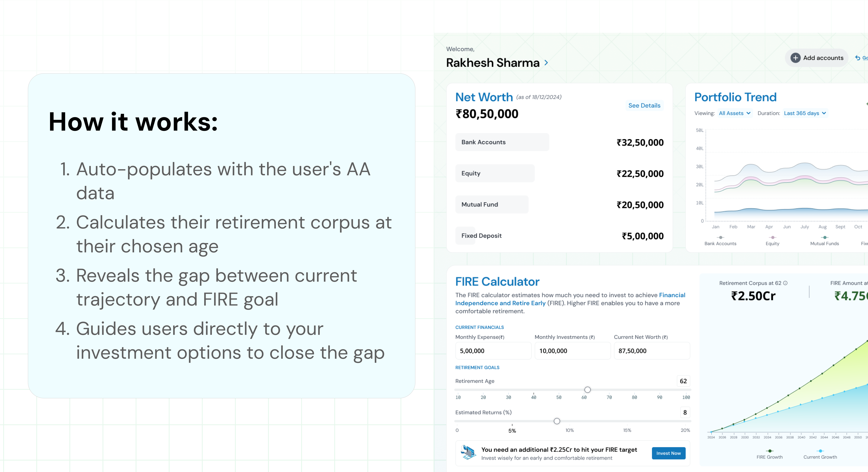
Task: Click the Retirement Age slider handle
Action: click(x=587, y=390)
